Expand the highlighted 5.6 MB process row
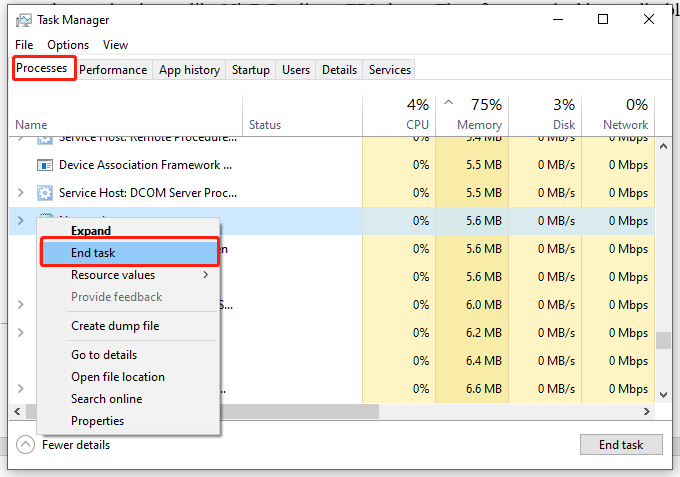This screenshot has height=477, width=680. pos(20,220)
